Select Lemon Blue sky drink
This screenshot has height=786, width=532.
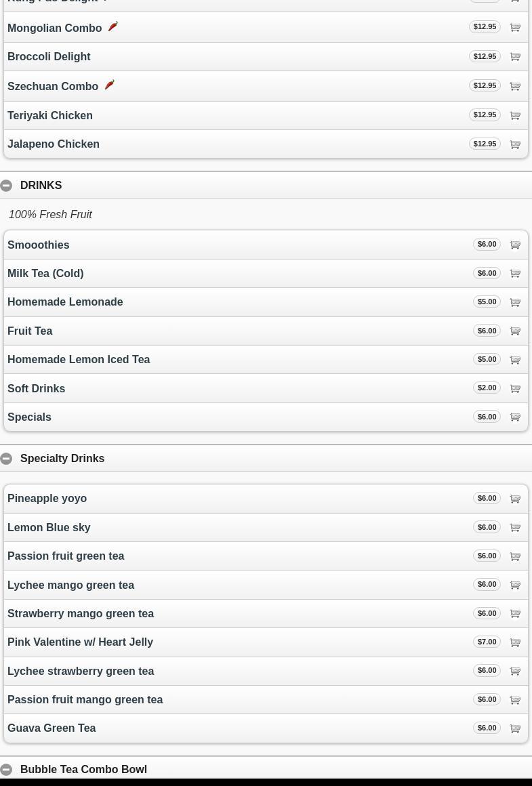pyautogui.click(x=49, y=527)
